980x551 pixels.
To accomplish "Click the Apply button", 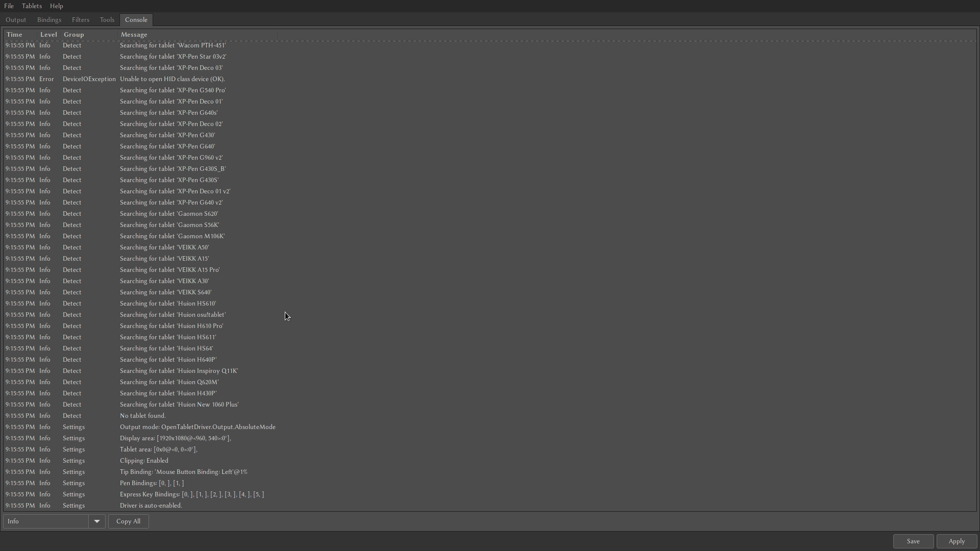I will pyautogui.click(x=956, y=541).
